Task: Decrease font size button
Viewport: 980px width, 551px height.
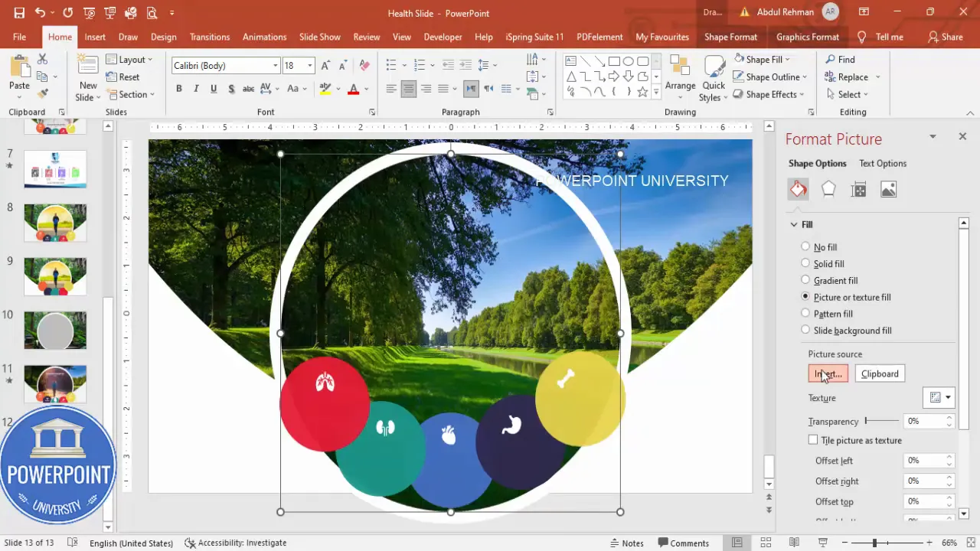Action: tap(342, 66)
